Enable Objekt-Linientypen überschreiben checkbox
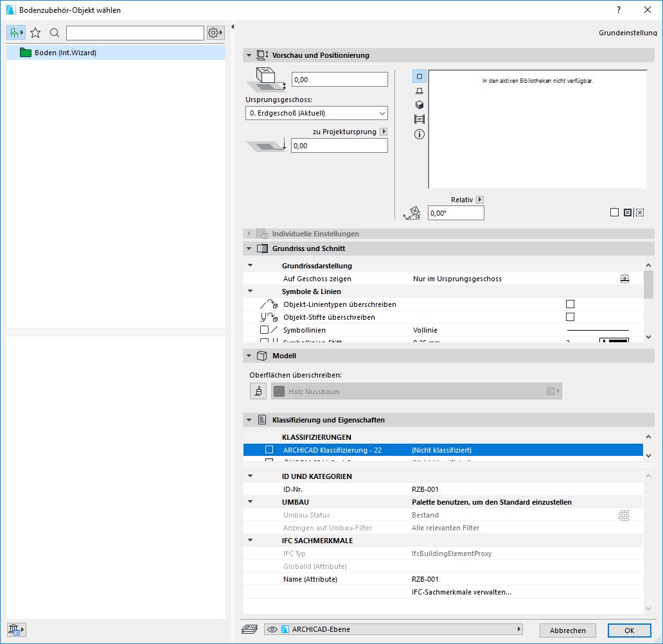Screen dimensions: 663x644 point(570,304)
